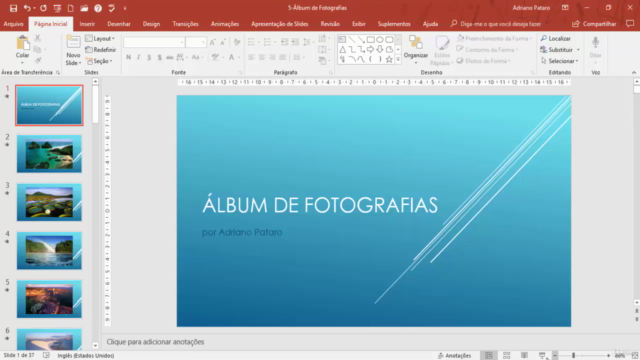Click the zoom slider handle
Screen dimensions: 640x360
tap(573, 356)
